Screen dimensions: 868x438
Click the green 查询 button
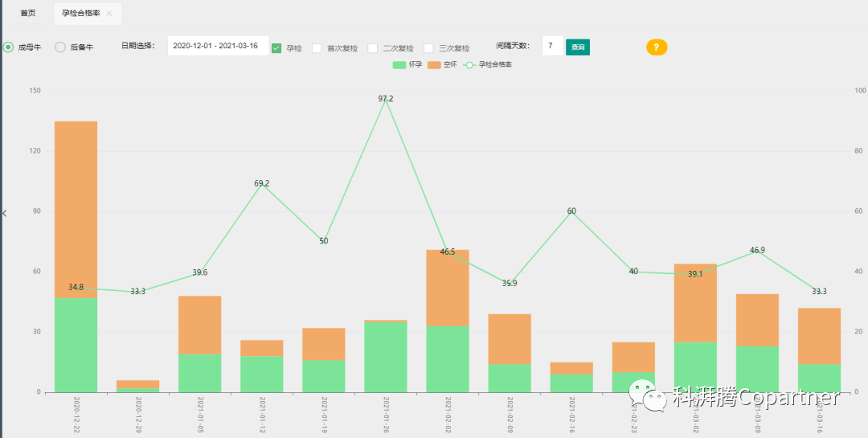[578, 47]
